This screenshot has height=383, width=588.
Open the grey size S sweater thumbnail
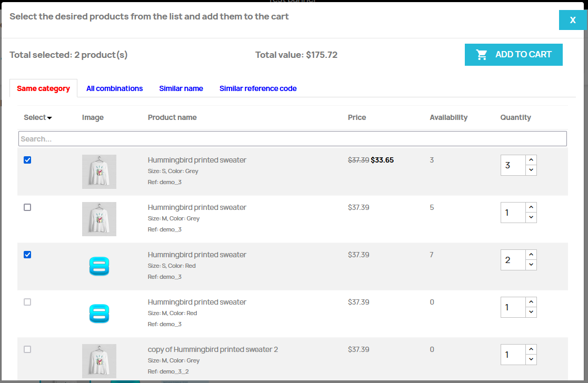(99, 172)
